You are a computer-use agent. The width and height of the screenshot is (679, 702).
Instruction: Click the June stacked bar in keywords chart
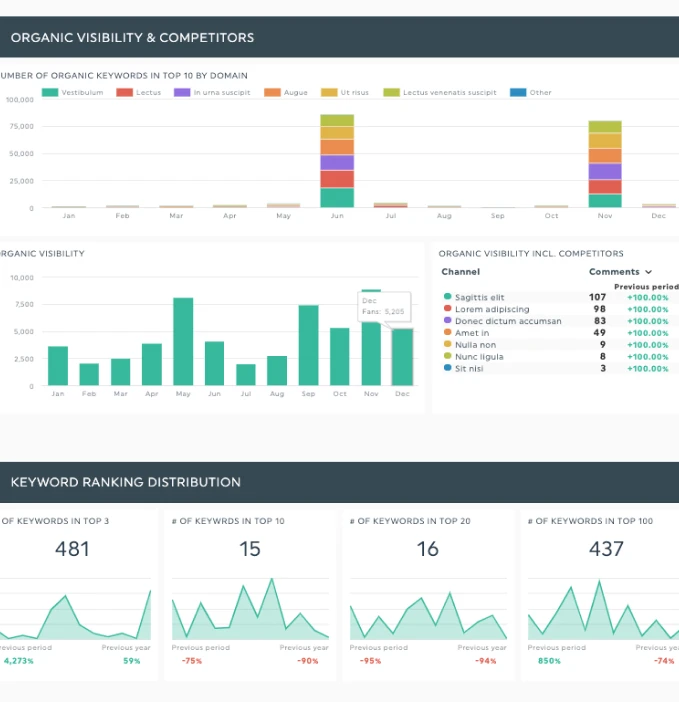(x=337, y=160)
